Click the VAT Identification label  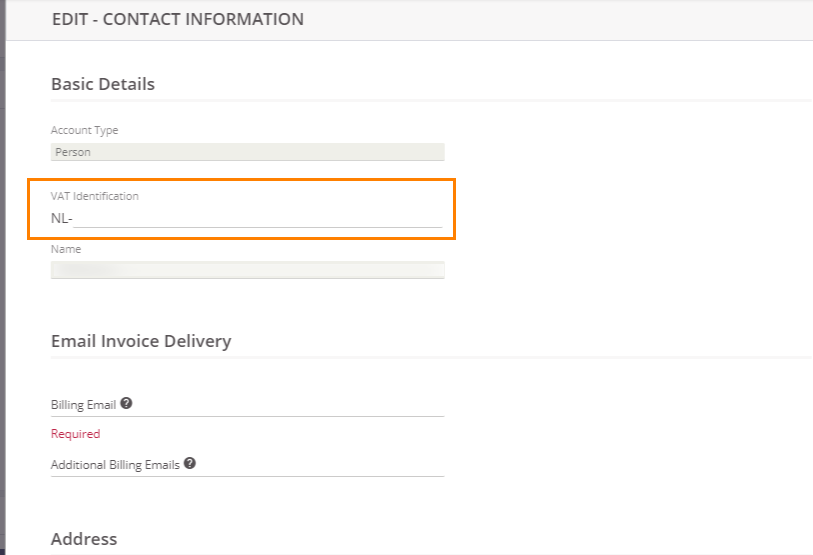click(x=95, y=196)
